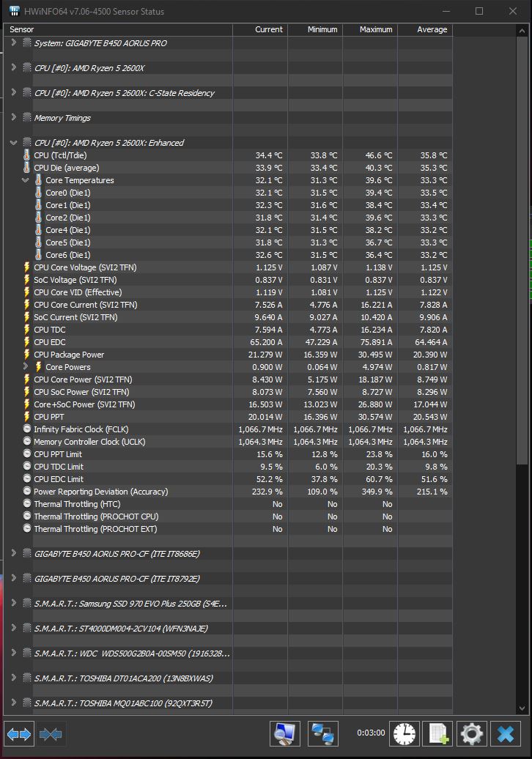Expand System: GIGABYTE B450 AORUS PRO group
532x759 pixels.
click(13, 42)
